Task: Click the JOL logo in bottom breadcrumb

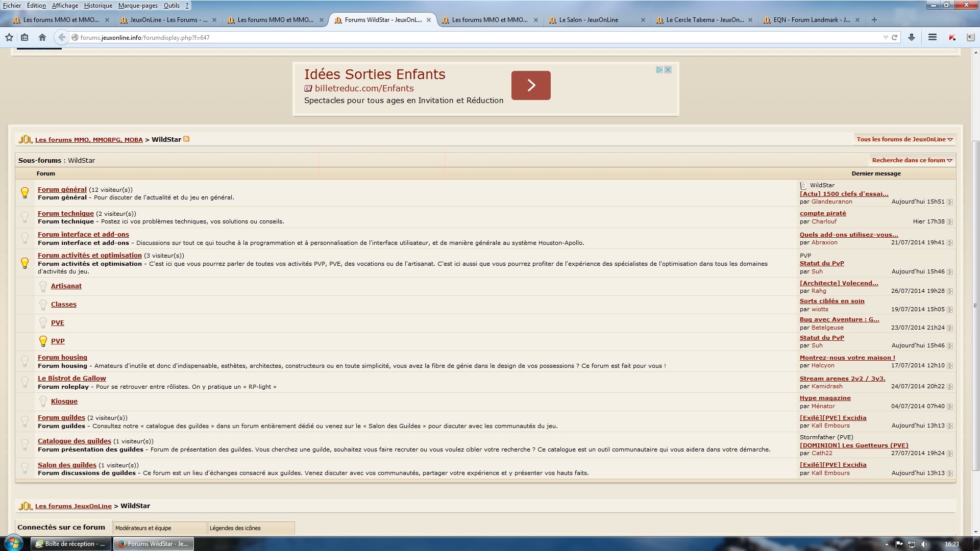Action: (x=26, y=506)
